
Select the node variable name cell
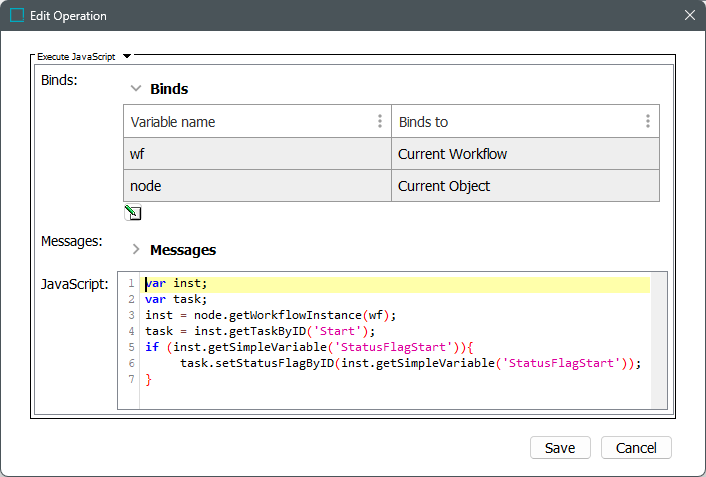(257, 186)
